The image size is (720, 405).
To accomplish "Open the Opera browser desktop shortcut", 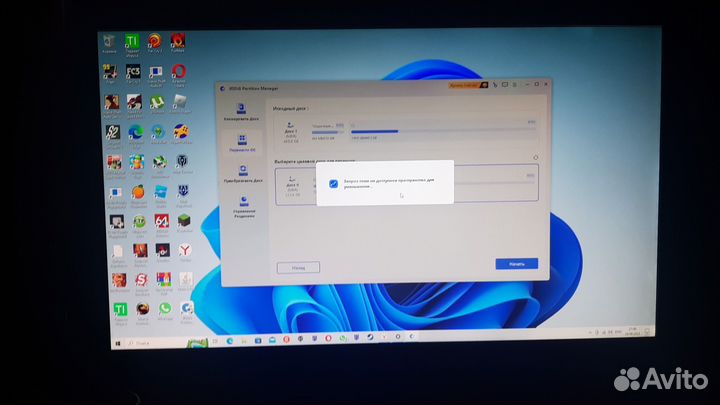I will point(179,72).
